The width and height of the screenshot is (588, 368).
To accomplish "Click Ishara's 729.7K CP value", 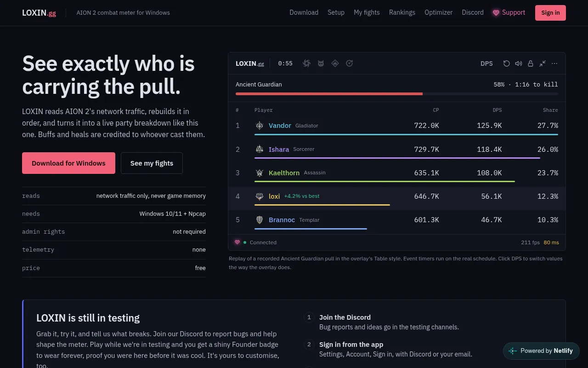I will pyautogui.click(x=426, y=149).
